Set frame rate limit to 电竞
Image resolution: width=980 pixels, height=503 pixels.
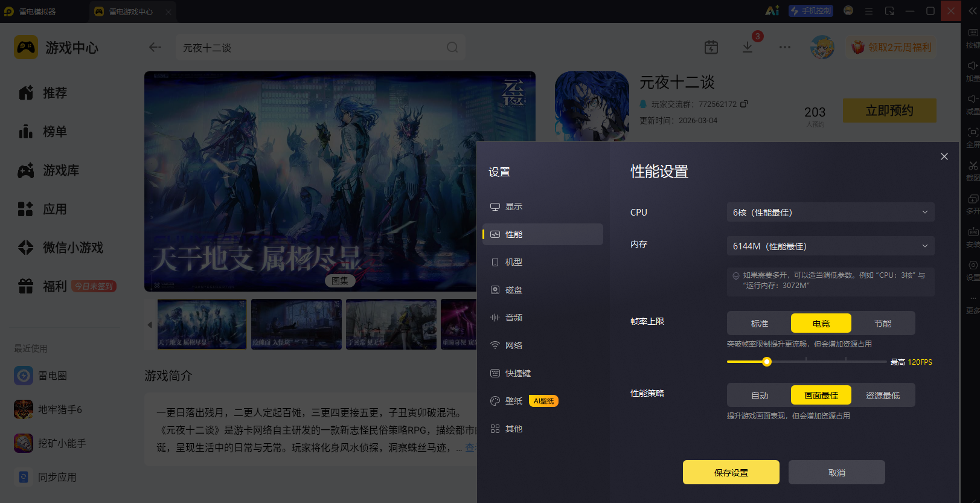tap(821, 323)
